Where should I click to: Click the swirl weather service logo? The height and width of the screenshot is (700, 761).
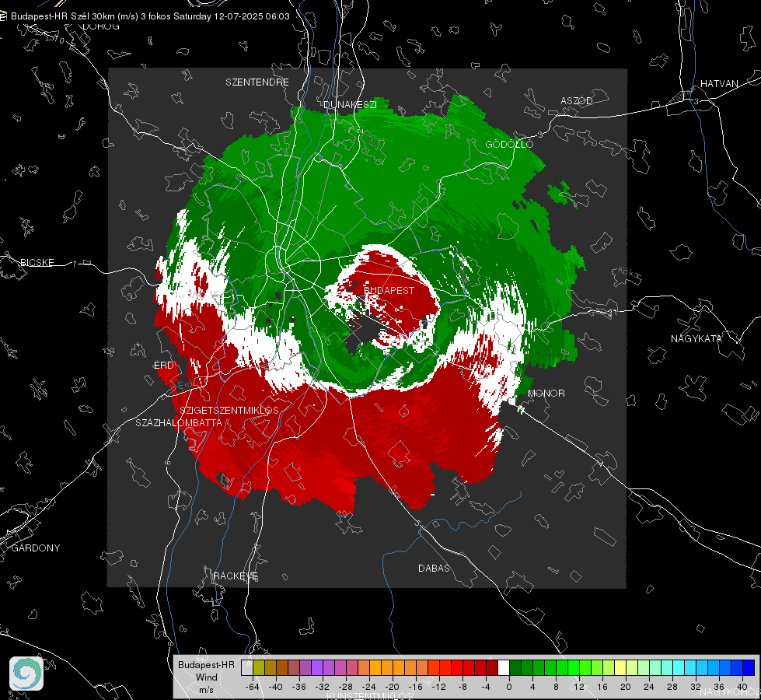[x=26, y=674]
